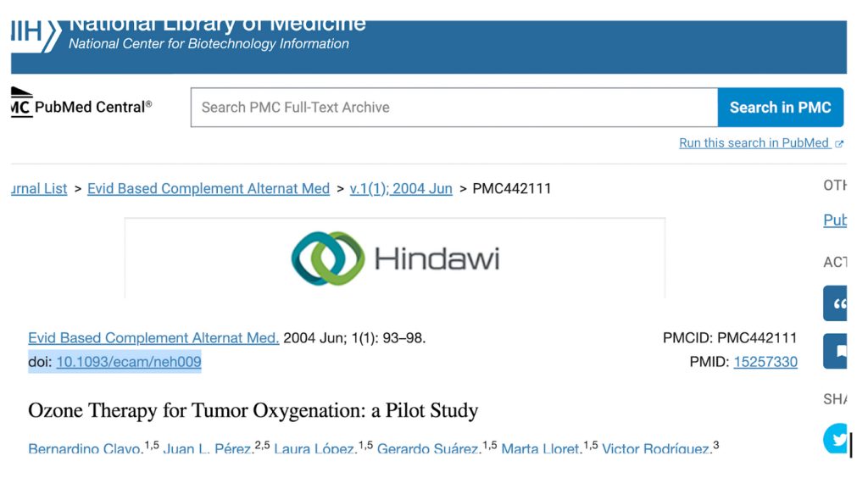Click the Hindawi publisher banner
The image size is (868, 489).
(395, 258)
